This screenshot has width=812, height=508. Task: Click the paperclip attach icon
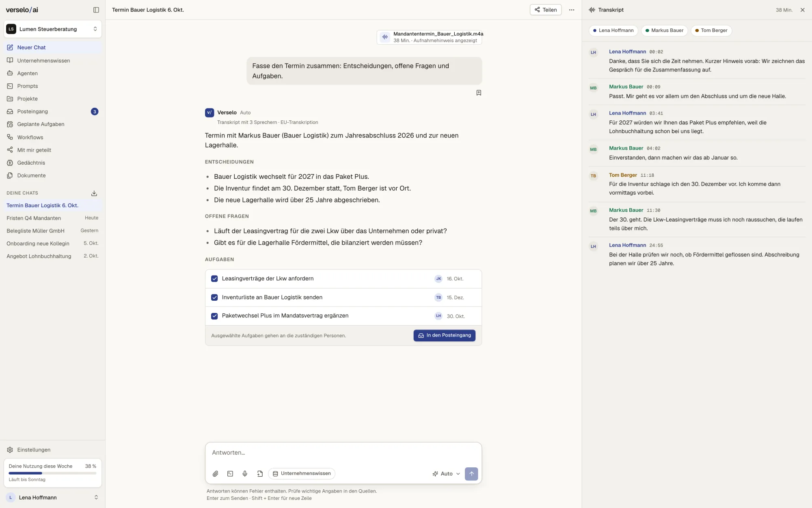tap(216, 473)
